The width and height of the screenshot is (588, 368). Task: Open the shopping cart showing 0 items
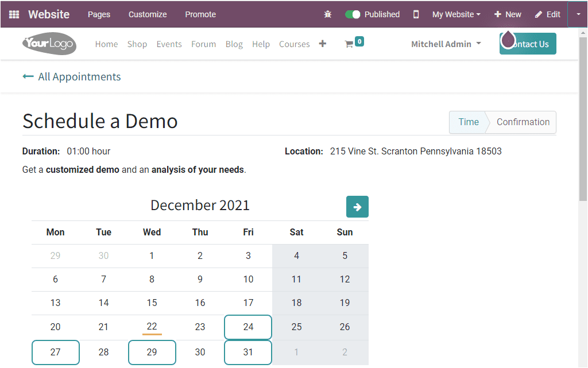[354, 42]
